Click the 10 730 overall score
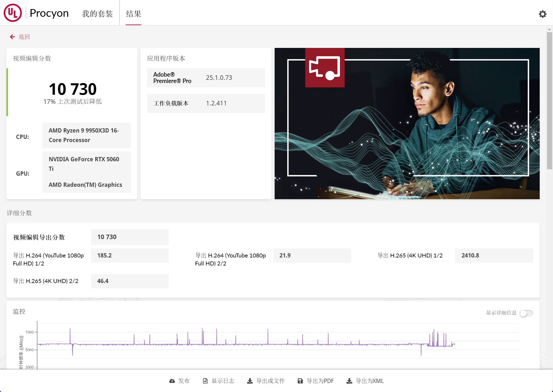553x392 pixels. pyautogui.click(x=72, y=89)
